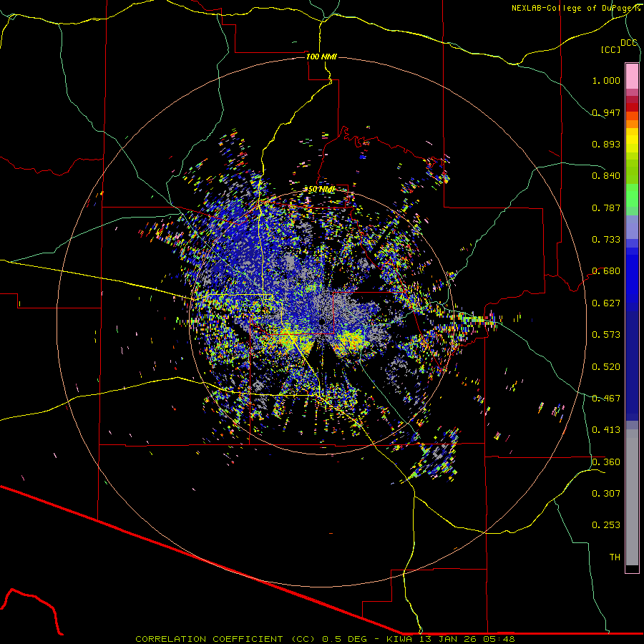This screenshot has width=644, height=644.
Task: Click the Correlation Coefficient KIWA caption text
Action: point(325,639)
